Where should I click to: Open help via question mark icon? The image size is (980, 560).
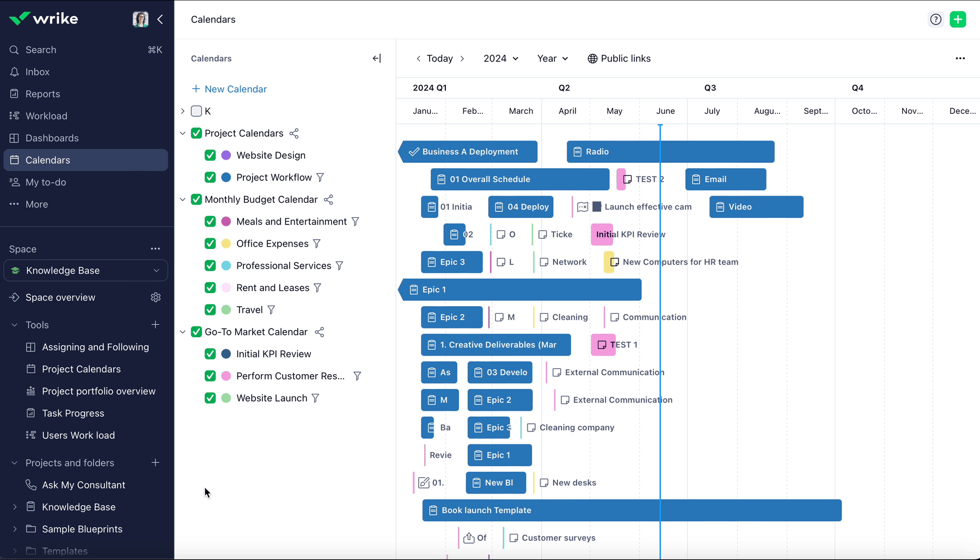click(x=935, y=19)
